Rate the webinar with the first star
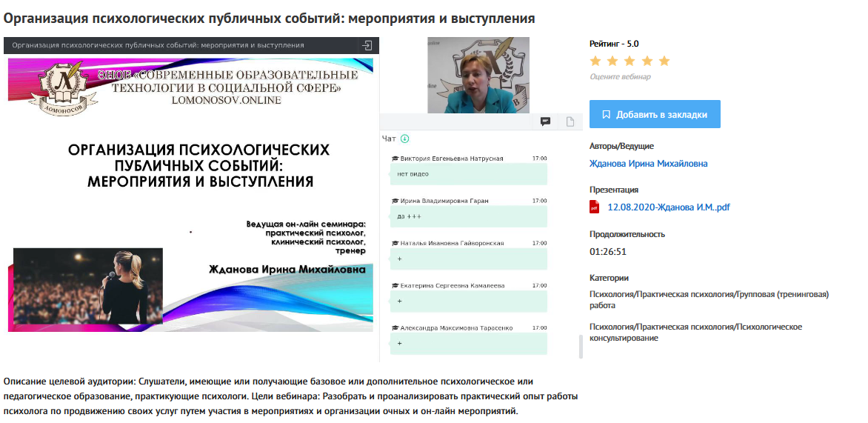 click(x=595, y=61)
